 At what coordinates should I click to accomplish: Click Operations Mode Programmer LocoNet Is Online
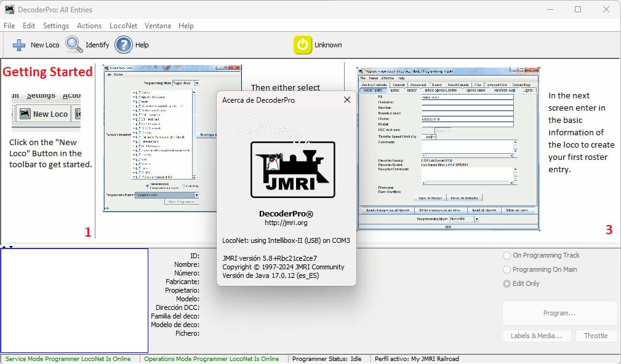click(212, 359)
